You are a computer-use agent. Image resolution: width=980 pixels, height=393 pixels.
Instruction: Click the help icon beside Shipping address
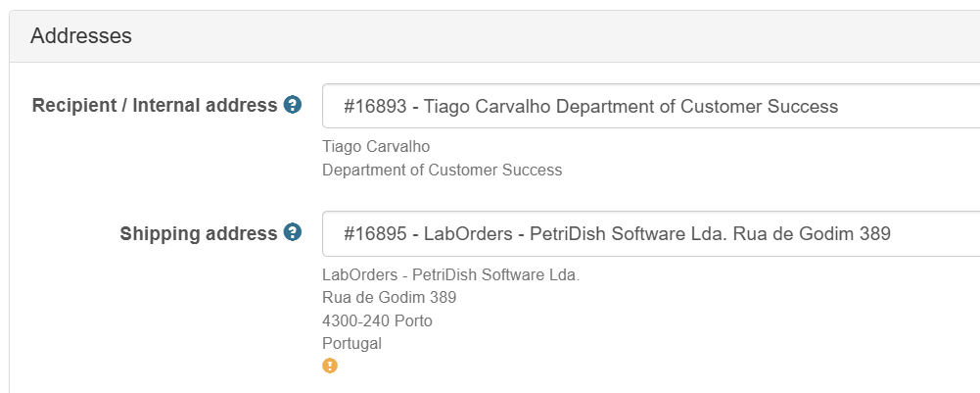pyautogui.click(x=293, y=233)
